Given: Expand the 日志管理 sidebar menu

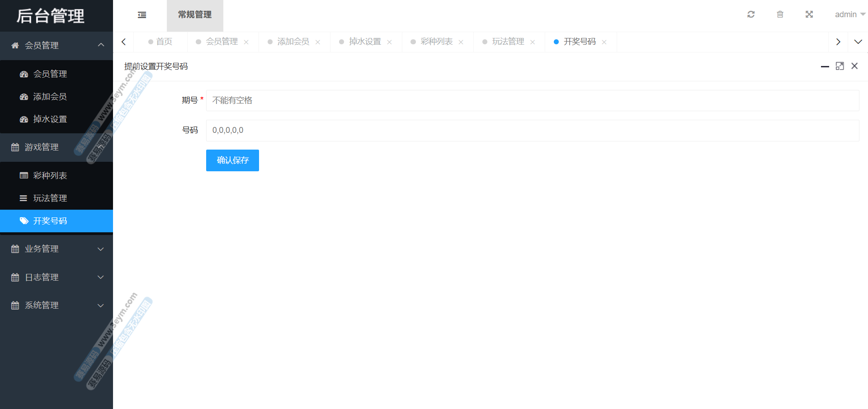Looking at the screenshot, I should click(x=57, y=277).
